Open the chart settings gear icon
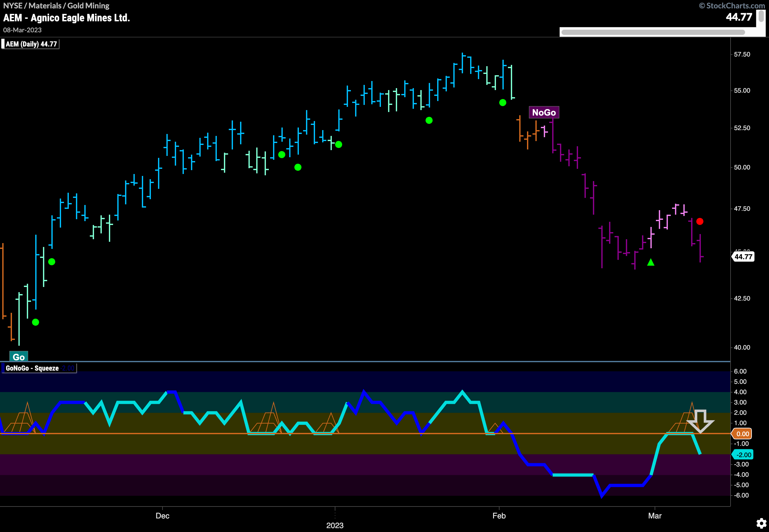Viewport: 769px width, 532px height. click(x=761, y=523)
